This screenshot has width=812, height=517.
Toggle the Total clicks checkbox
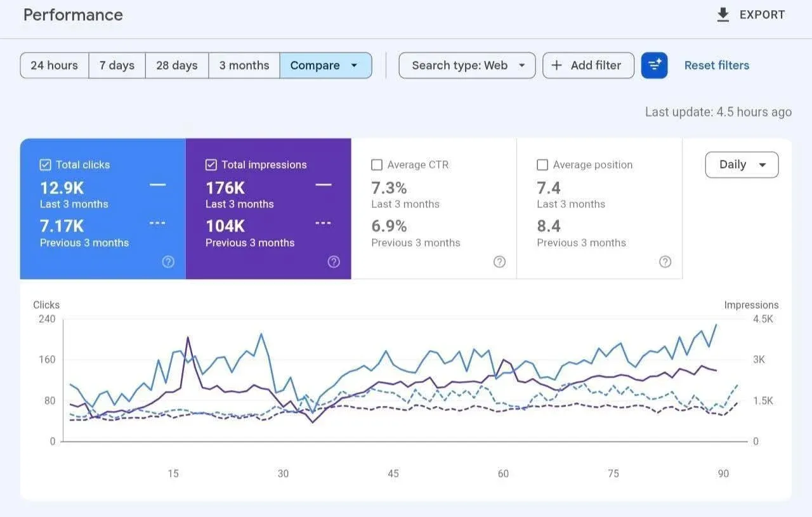(x=45, y=165)
